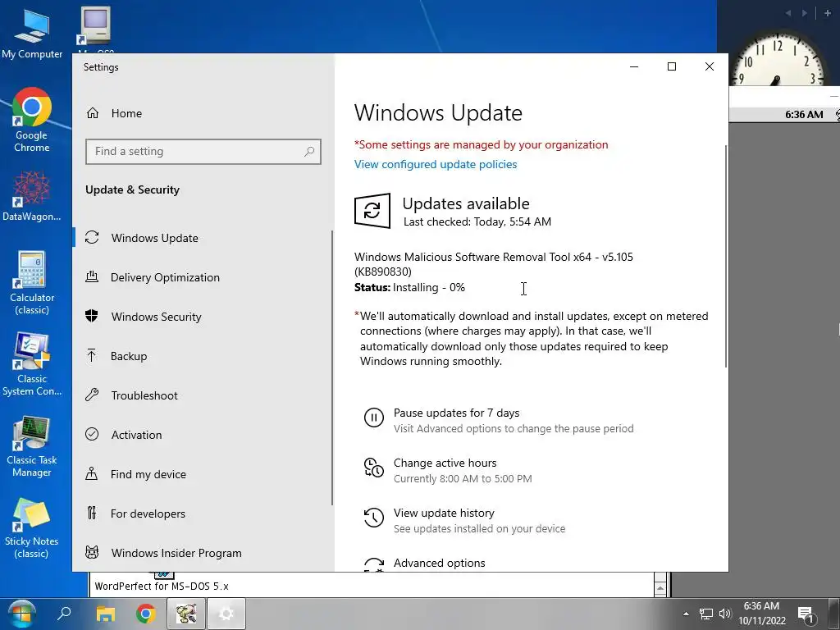Screen dimensions: 840x630
Task: Open File Explorer from taskbar
Action: 106,614
